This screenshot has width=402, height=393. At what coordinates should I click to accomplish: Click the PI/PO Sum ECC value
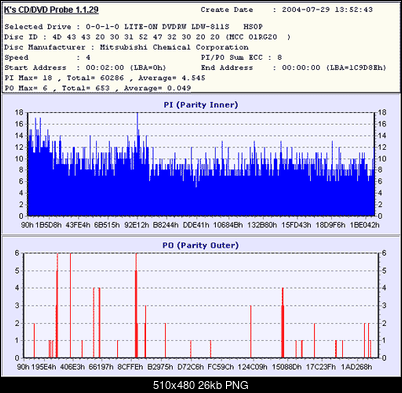click(x=280, y=58)
